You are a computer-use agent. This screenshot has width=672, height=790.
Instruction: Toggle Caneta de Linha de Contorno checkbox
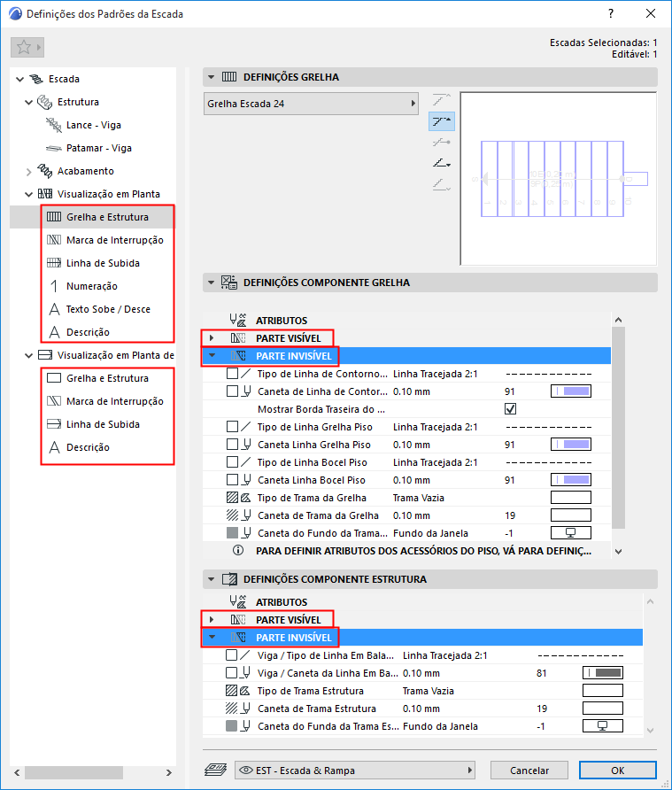point(232,391)
